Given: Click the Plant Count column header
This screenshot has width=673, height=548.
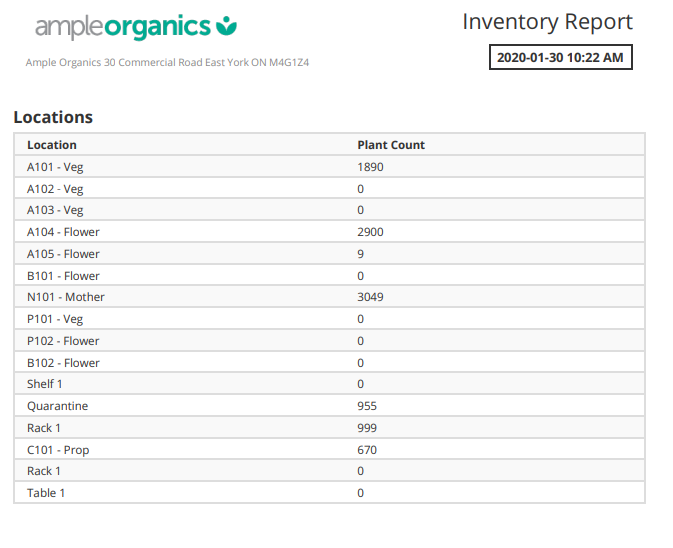Looking at the screenshot, I should pos(391,145).
